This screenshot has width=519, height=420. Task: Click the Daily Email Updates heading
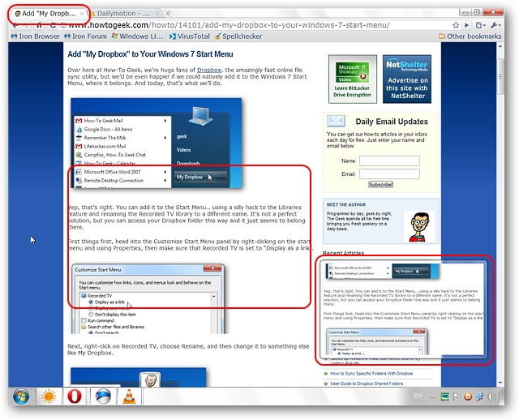tap(392, 122)
